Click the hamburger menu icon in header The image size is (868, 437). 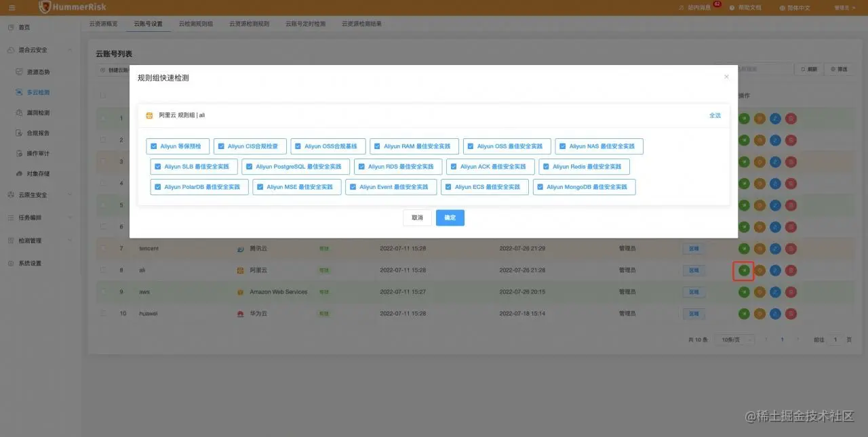tap(12, 7)
